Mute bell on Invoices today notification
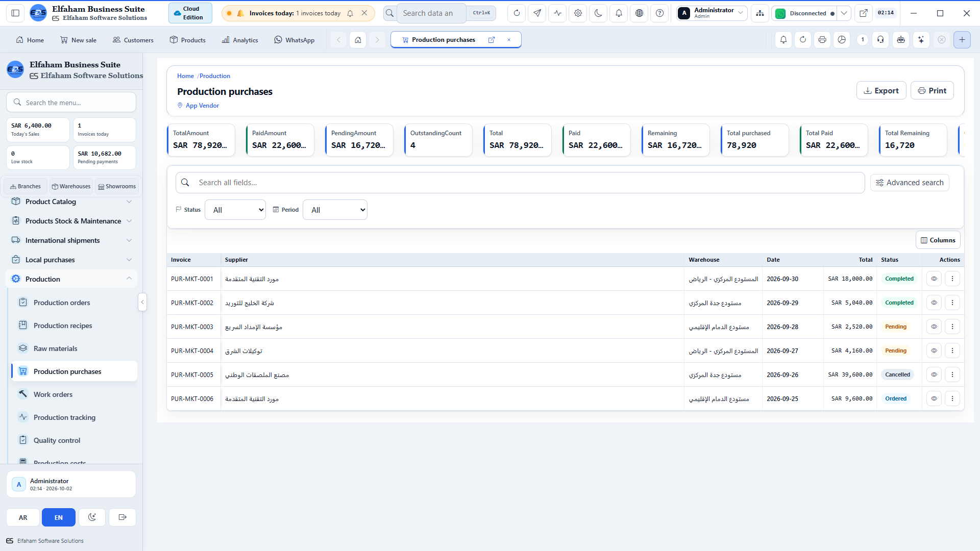The width and height of the screenshot is (980, 551). pyautogui.click(x=350, y=13)
